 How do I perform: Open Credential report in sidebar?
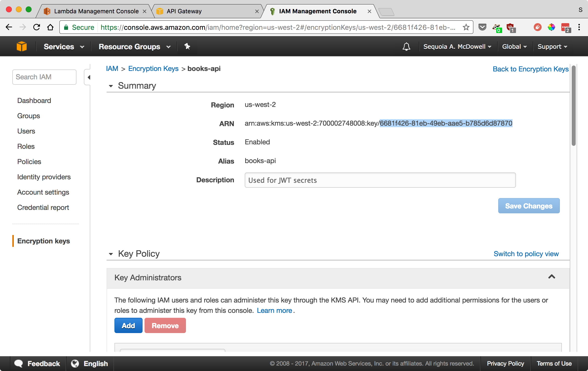click(x=43, y=207)
